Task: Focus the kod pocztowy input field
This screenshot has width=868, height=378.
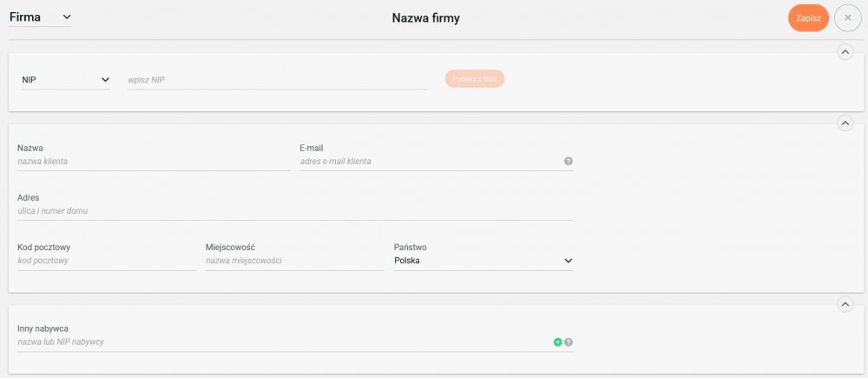Action: (107, 261)
